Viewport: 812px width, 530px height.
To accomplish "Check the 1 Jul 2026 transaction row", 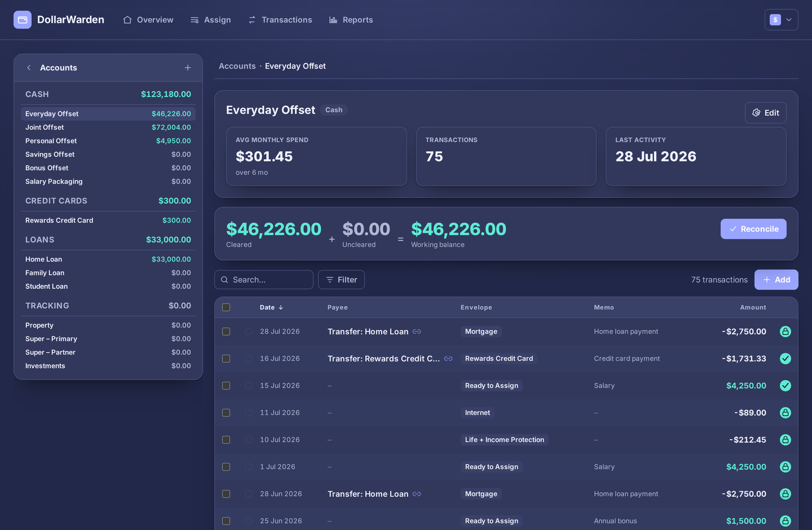I will click(x=226, y=467).
